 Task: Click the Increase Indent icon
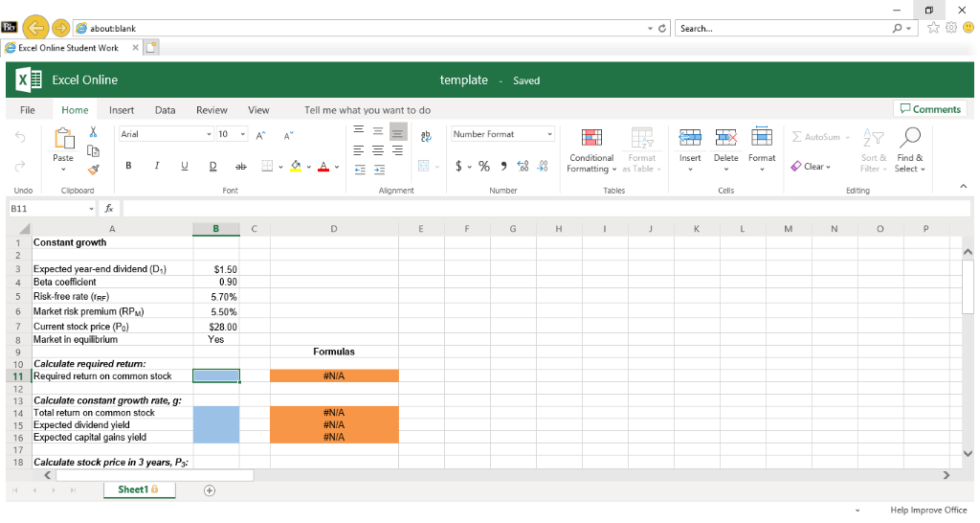(x=378, y=168)
